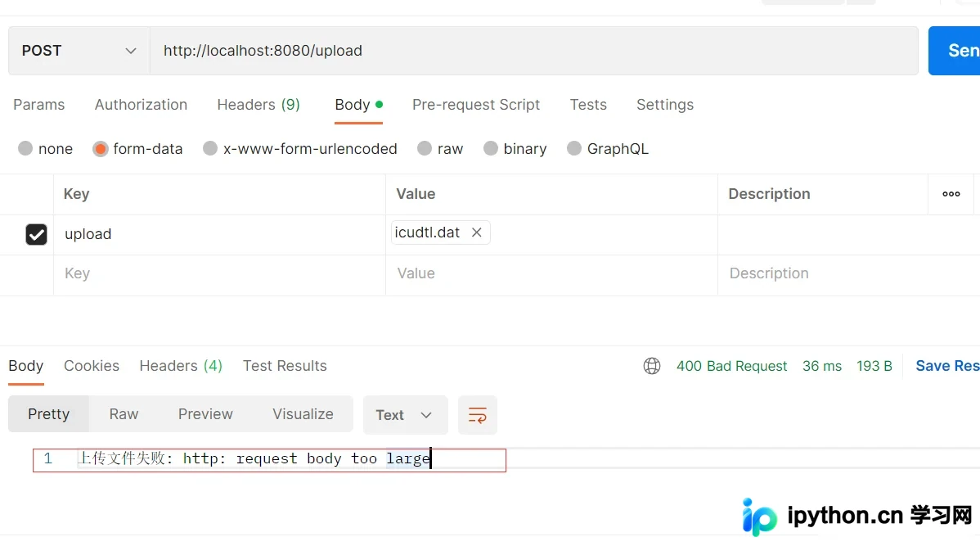Click the empty Value placeholder field
980x546 pixels.
(551, 274)
